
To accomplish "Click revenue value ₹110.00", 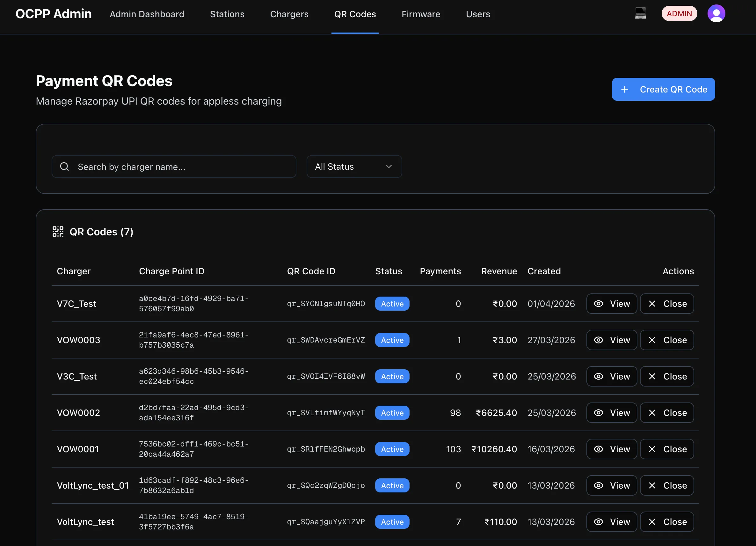I will [x=500, y=522].
